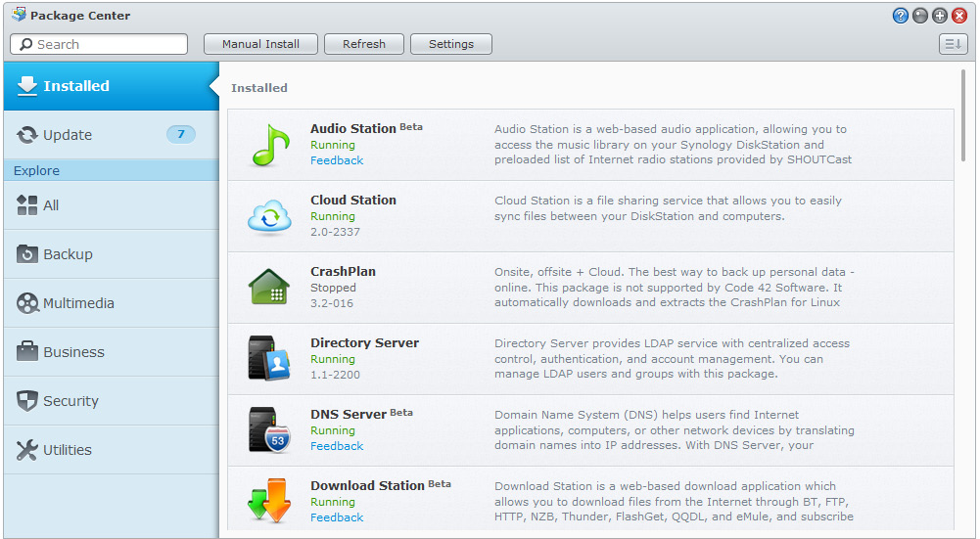Viewport: 980px width, 539px height.
Task: Open DNS Server Feedback link
Action: 337,446
